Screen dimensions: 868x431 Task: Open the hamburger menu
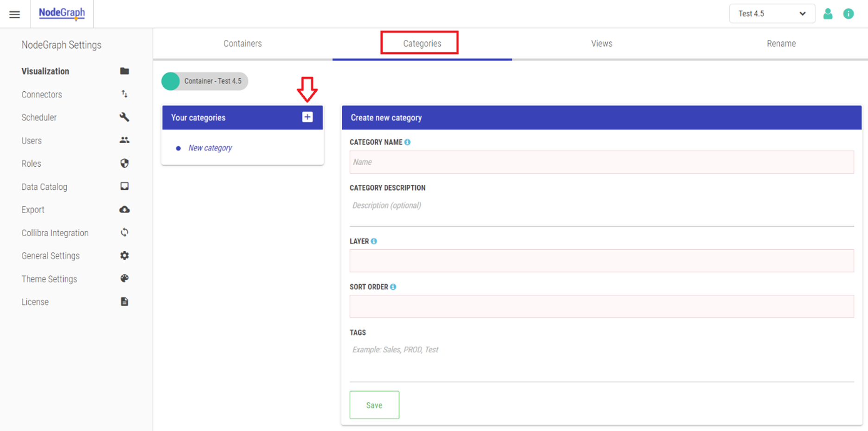click(x=14, y=14)
